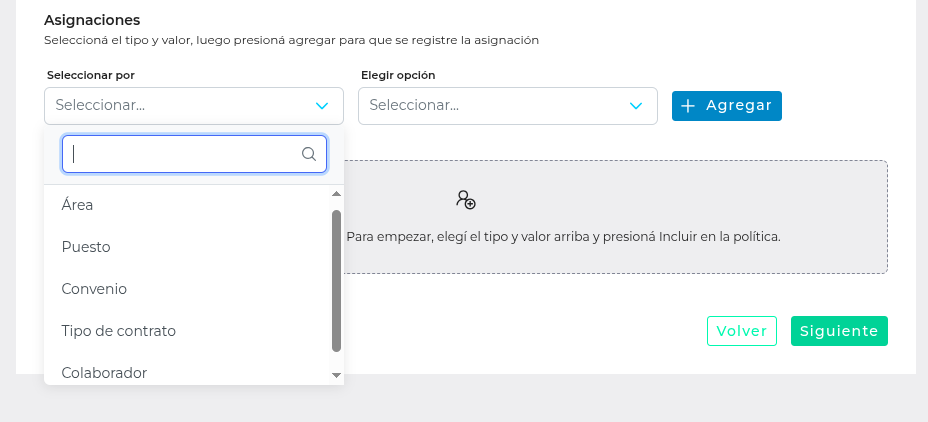This screenshot has width=928, height=422.
Task: Choose Puesto in the dropdown list
Action: 86,247
